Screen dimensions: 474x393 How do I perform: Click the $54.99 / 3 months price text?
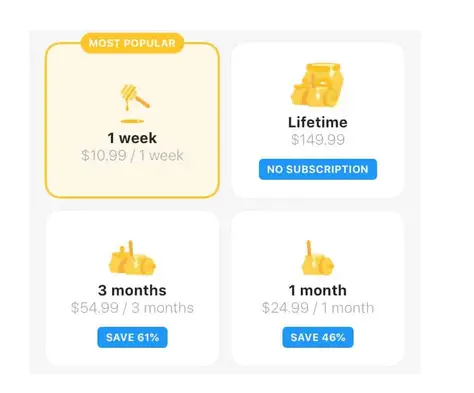point(132,308)
